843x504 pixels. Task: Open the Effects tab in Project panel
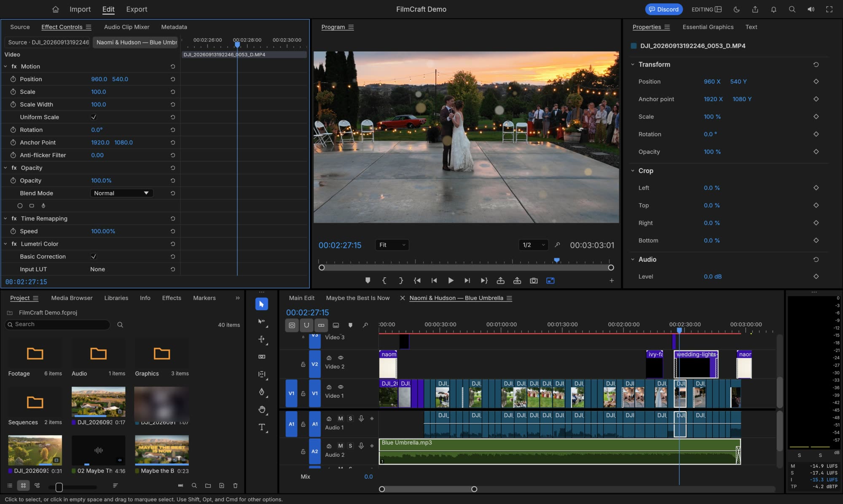click(x=172, y=298)
